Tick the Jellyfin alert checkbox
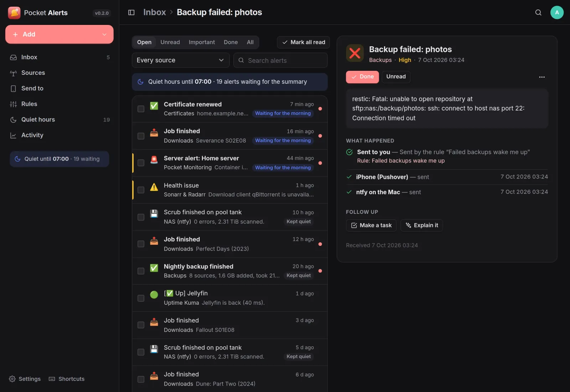Image resolution: width=570 pixels, height=392 pixels. 141,298
